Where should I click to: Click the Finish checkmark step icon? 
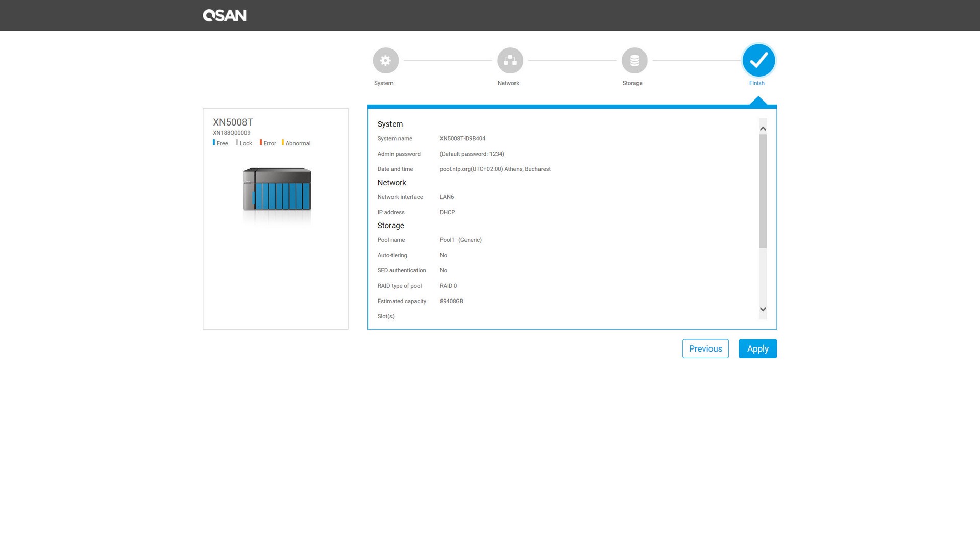pyautogui.click(x=758, y=60)
